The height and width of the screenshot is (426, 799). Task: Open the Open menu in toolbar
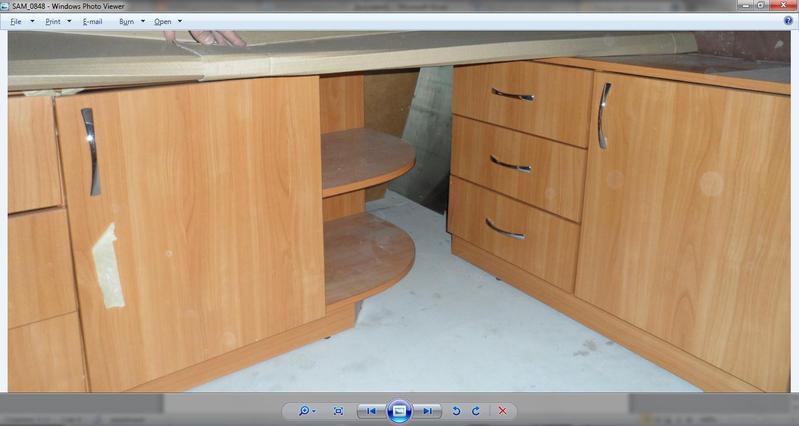point(166,21)
